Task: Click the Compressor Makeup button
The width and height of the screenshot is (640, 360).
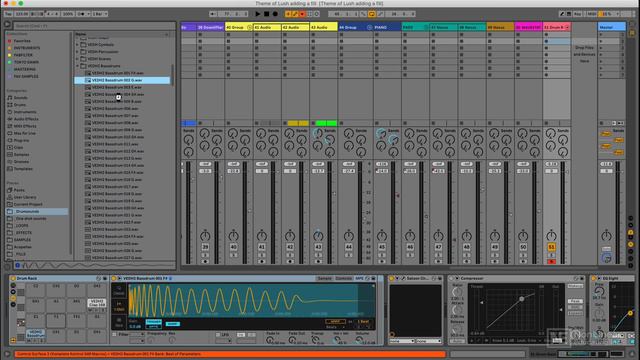Action: tap(575, 286)
